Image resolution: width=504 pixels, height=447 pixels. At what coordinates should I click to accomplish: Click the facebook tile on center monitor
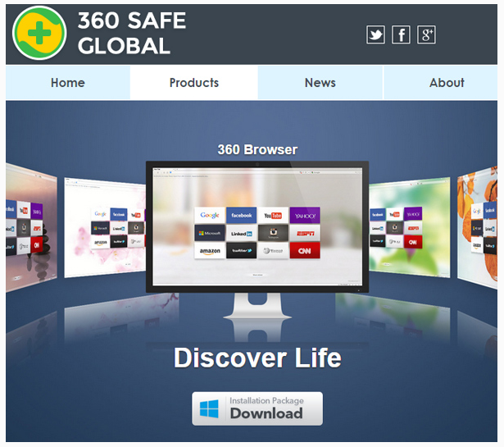click(x=242, y=215)
